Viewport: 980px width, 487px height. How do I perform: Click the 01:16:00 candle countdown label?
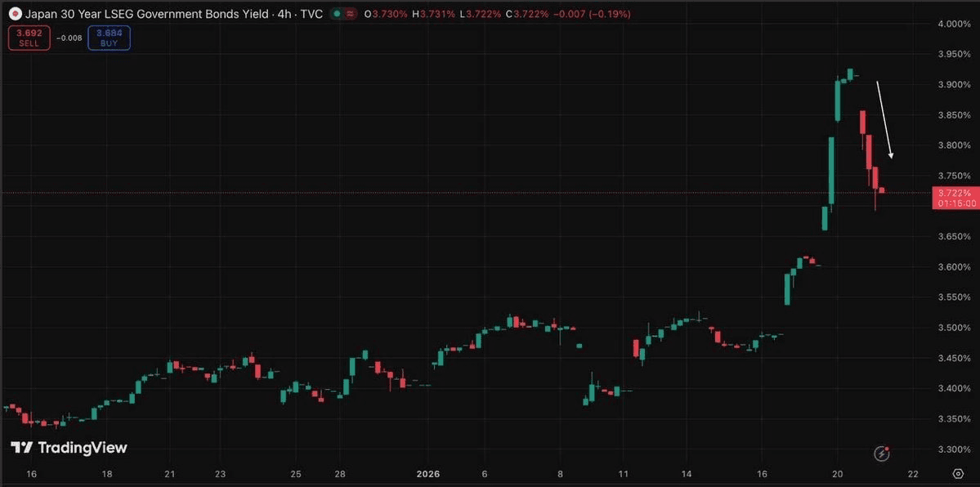[x=954, y=203]
